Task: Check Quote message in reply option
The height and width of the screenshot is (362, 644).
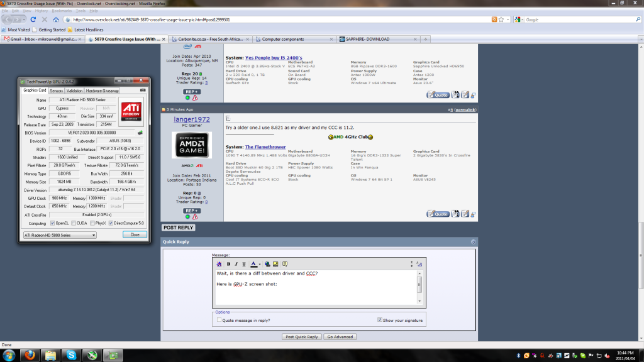Action: point(219,320)
